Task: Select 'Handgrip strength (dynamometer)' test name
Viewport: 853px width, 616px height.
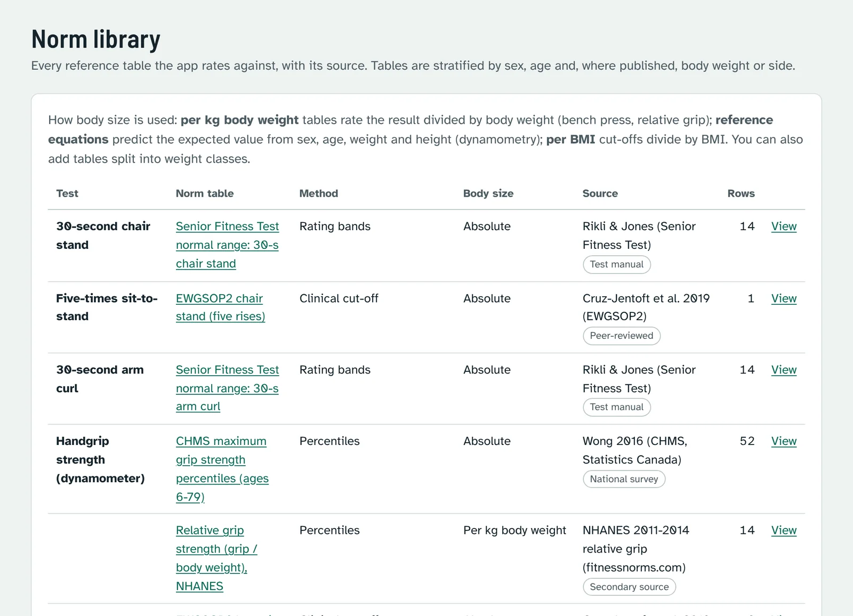Action: pos(100,460)
